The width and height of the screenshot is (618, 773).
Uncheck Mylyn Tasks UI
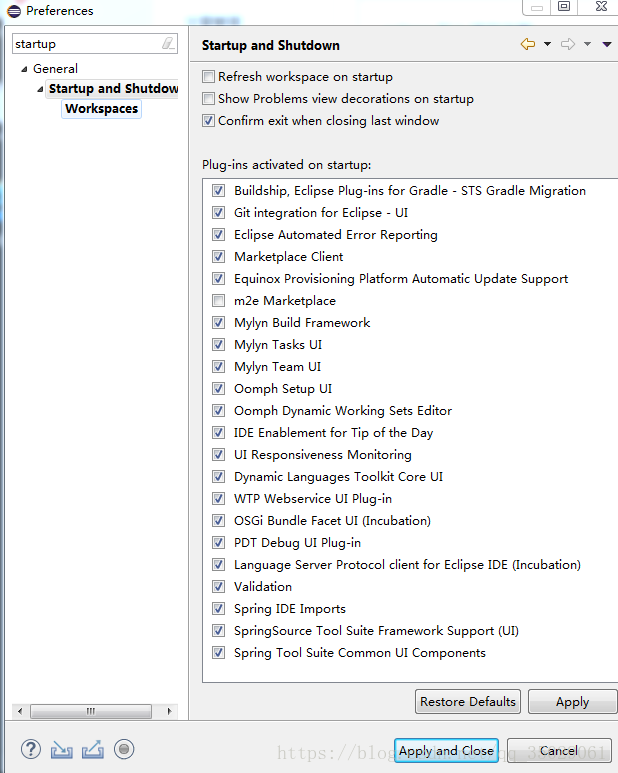coord(218,345)
